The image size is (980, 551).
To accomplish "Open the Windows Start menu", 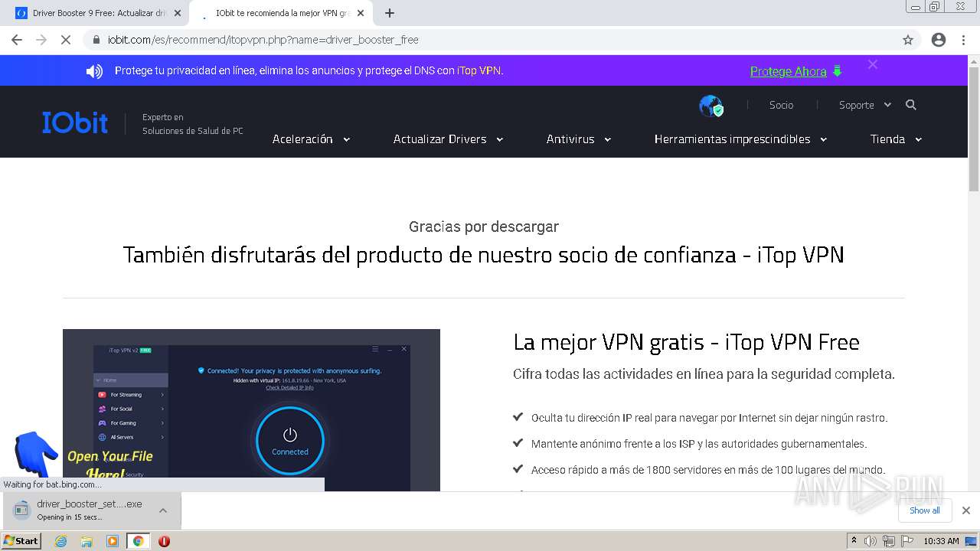I will click(21, 541).
